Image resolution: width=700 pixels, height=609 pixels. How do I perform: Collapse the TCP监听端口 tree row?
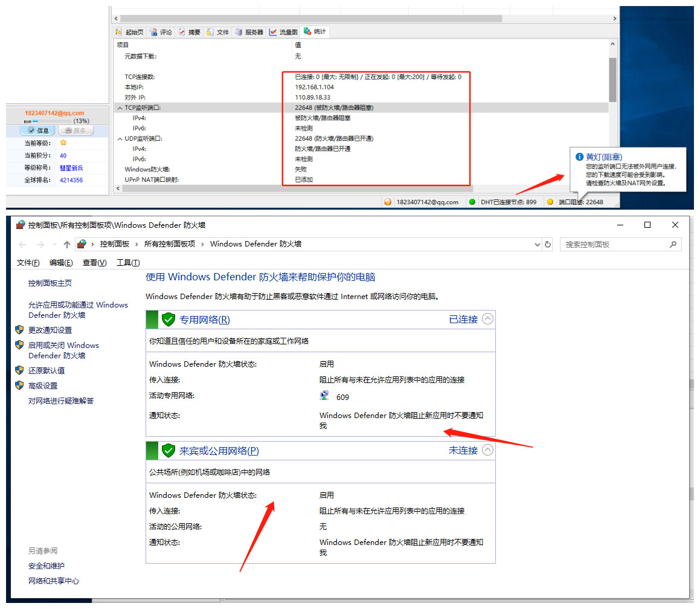119,108
